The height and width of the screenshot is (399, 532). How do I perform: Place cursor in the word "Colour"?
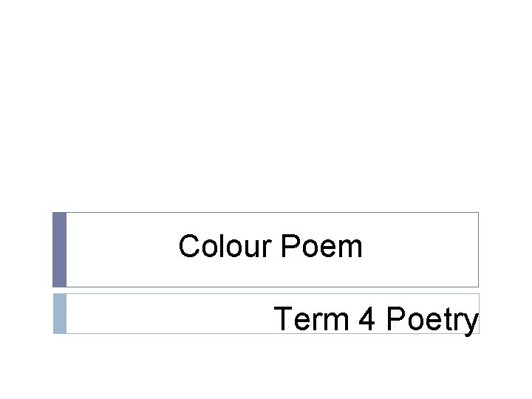225,246
